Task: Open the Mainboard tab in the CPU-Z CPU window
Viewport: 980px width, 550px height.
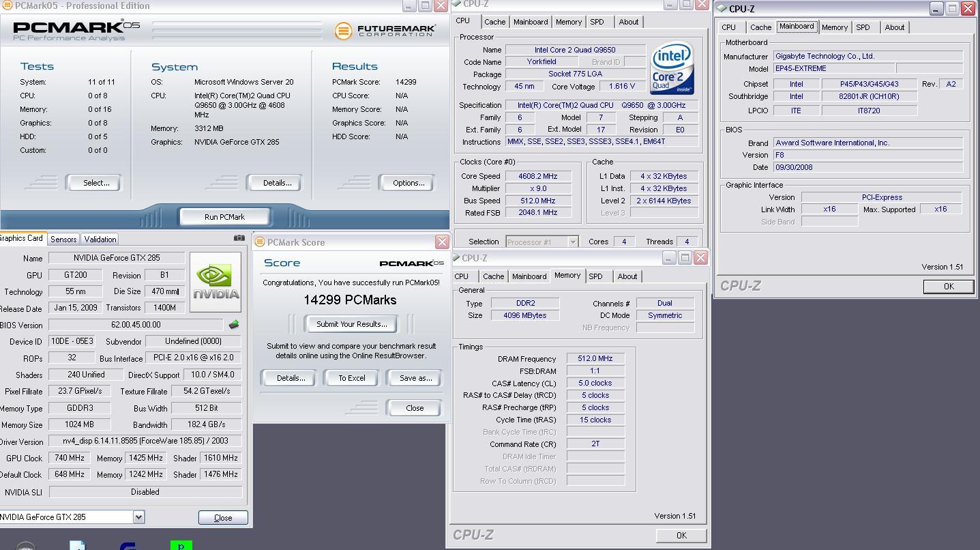Action: 531,22
